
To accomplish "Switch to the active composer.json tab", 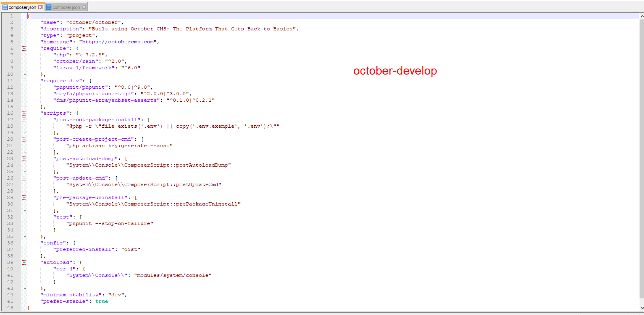I will click(23, 7).
